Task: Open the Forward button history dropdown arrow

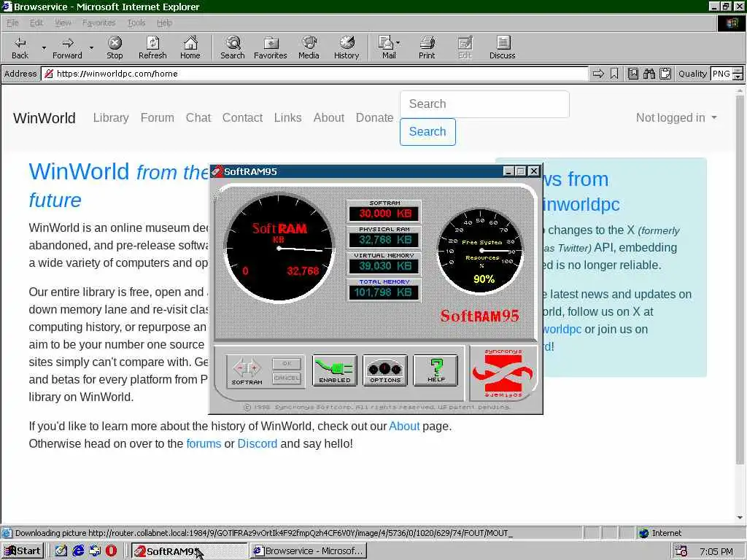Action: click(x=91, y=47)
